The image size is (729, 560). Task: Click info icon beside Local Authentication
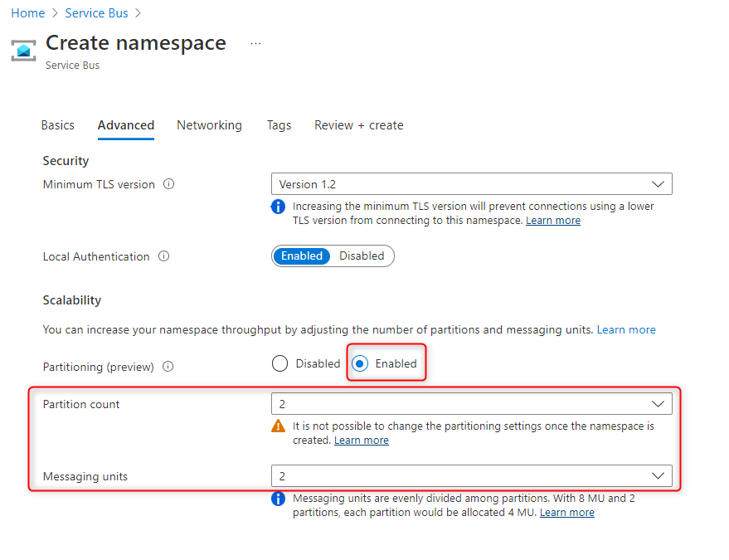[x=163, y=256]
